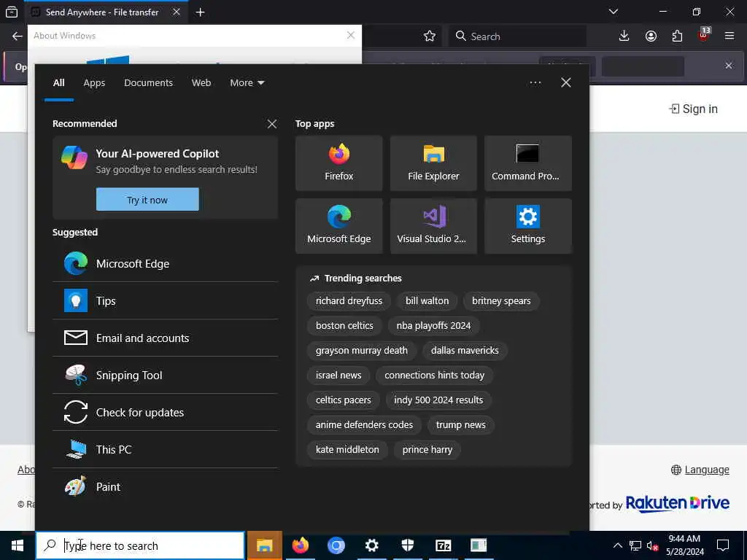Open File Explorer on taskbar
Screen dimensions: 747x560
pyautogui.click(x=264, y=545)
